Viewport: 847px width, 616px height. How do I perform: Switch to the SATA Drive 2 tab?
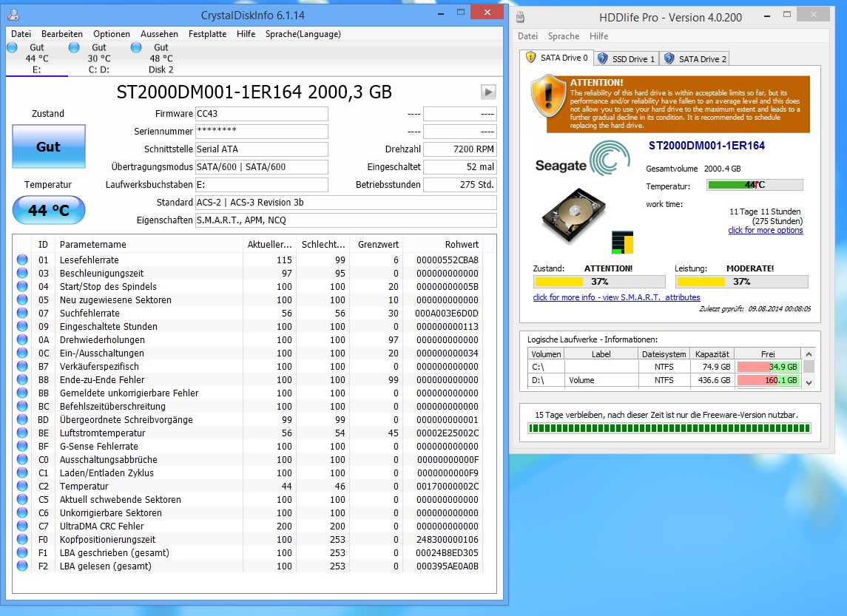[x=695, y=59]
